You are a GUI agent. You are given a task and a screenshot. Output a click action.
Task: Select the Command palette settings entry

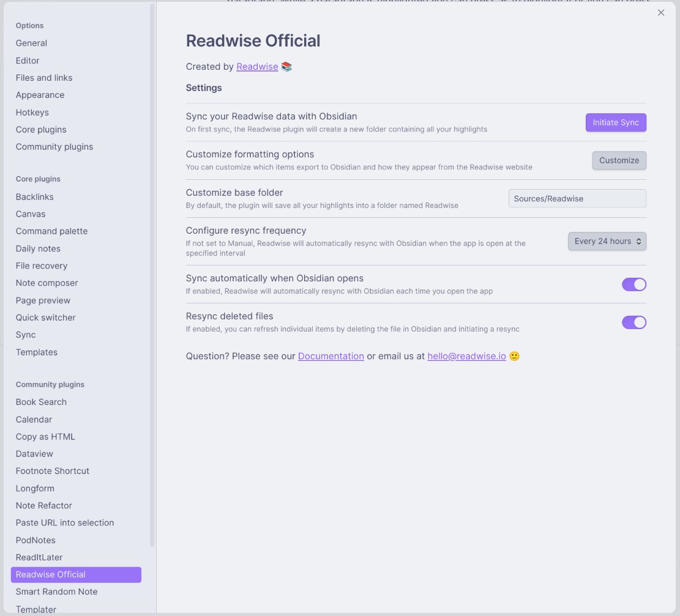[52, 231]
